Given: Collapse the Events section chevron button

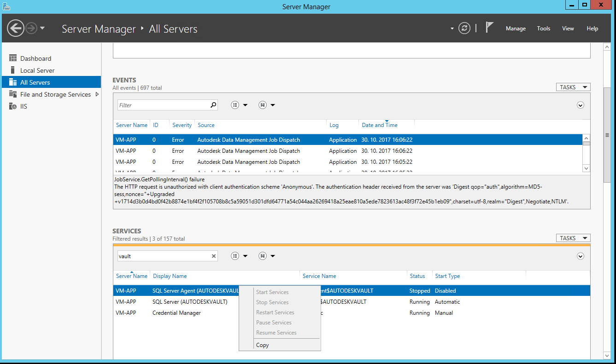Looking at the screenshot, I should pyautogui.click(x=581, y=105).
